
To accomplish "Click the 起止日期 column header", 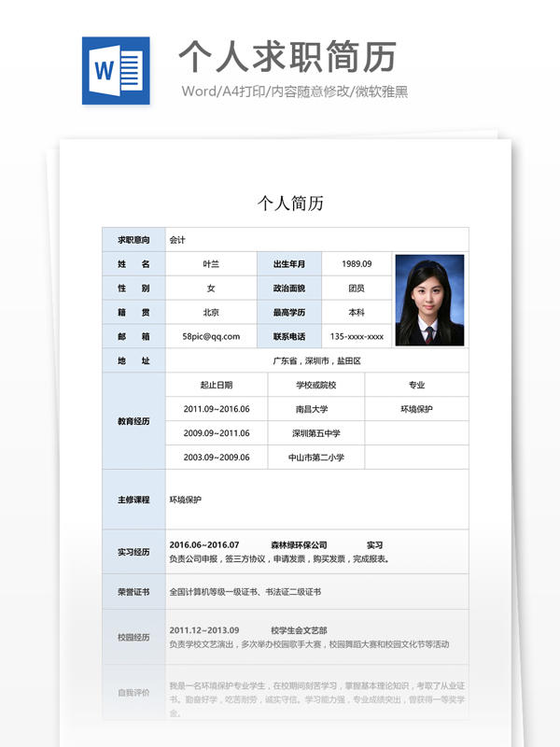I will pyautogui.click(x=217, y=385).
